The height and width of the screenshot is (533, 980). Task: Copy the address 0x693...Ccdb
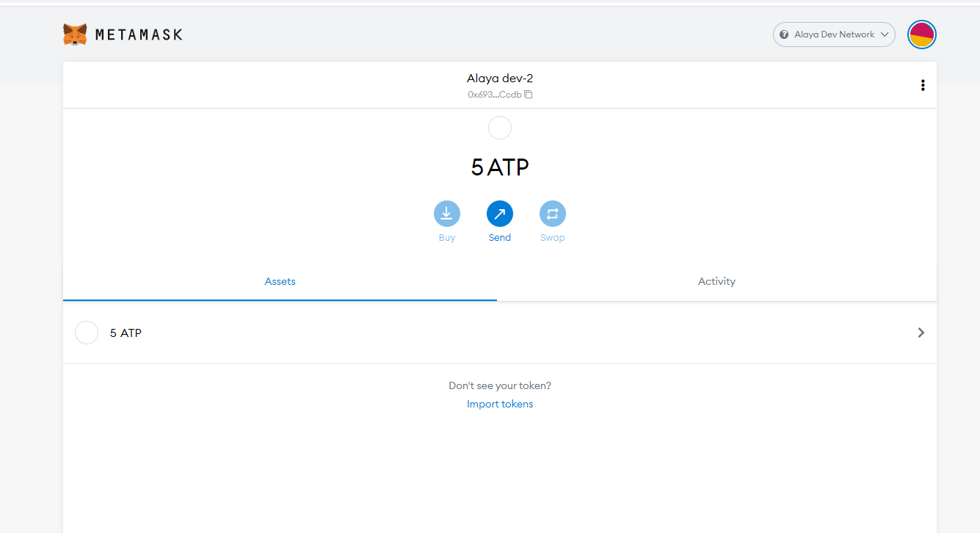pos(500,94)
